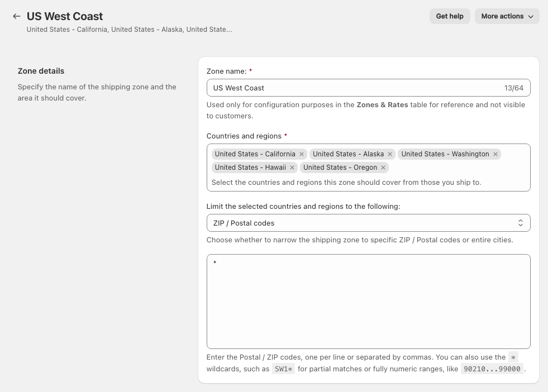Image resolution: width=548 pixels, height=392 pixels.
Task: Delete the United States - Oregon region tag
Action: [x=383, y=168]
